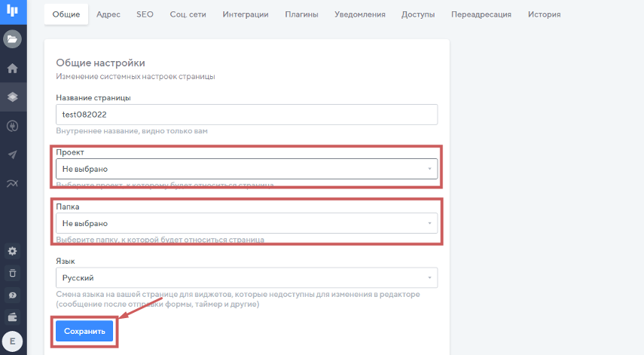Image resolution: width=644 pixels, height=355 pixels.
Task: Open the analytics chart icon
Action: coord(12,183)
